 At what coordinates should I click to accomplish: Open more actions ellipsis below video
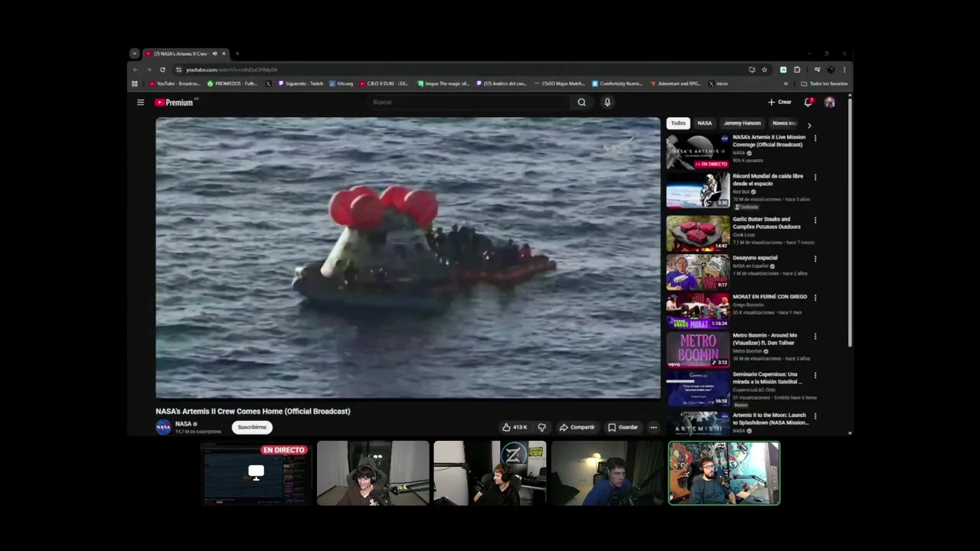pos(653,427)
